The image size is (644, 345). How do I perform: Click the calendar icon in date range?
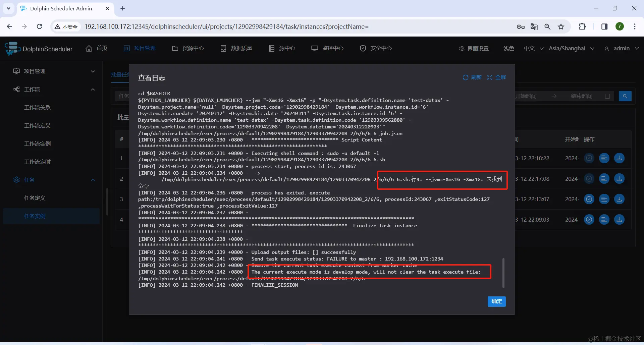(x=607, y=96)
